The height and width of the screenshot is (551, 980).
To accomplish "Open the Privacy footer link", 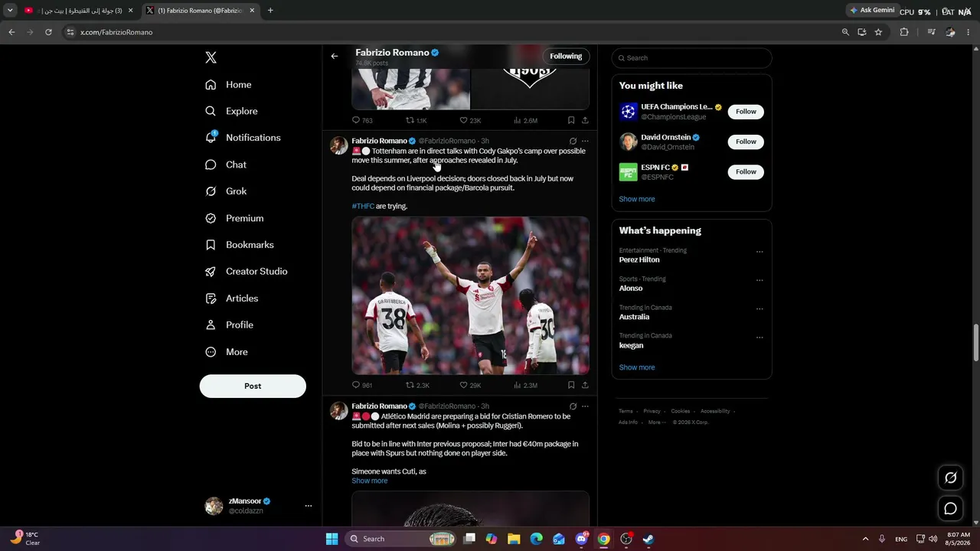I will (652, 412).
